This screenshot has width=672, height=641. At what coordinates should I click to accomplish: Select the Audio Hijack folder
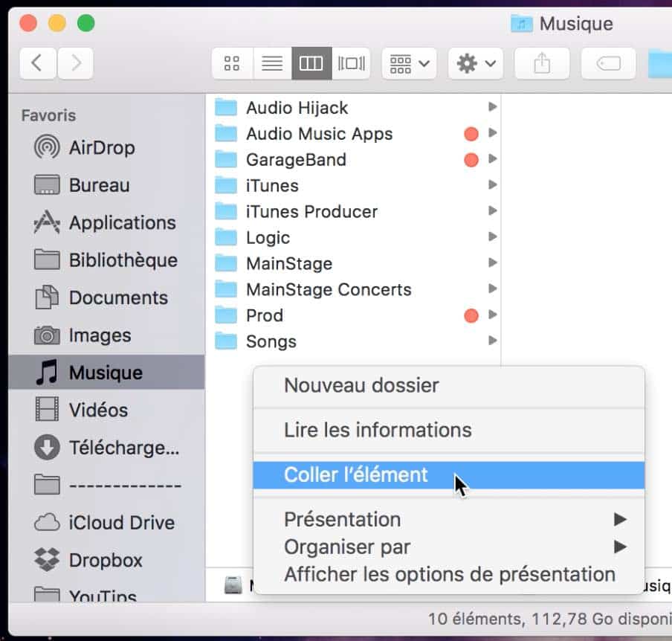353,108
